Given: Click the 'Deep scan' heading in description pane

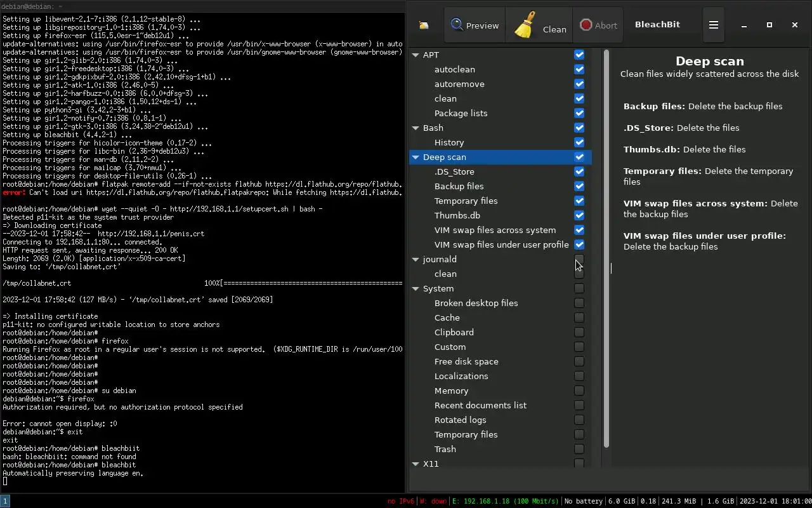Looking at the screenshot, I should coord(710,61).
